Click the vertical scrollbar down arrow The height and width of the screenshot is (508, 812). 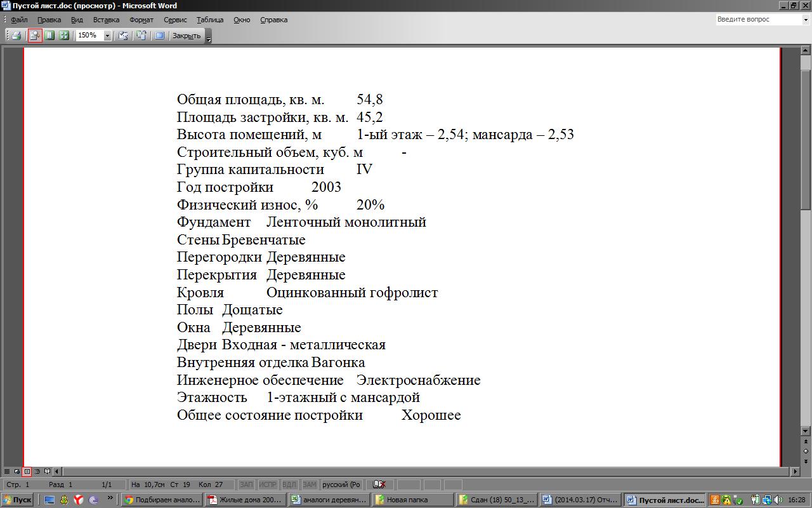[806, 431]
